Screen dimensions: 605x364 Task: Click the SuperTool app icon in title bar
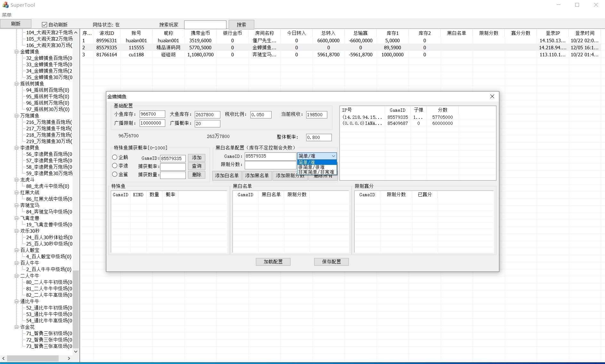(5, 5)
